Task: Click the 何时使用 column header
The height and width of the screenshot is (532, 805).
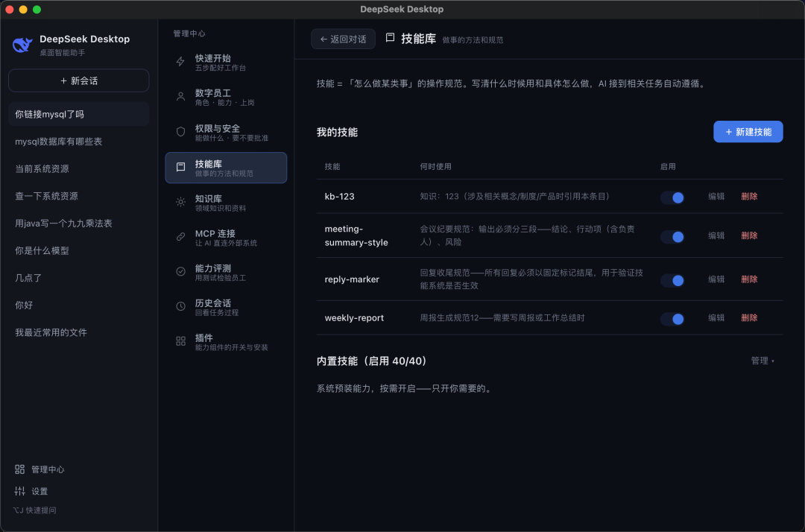Action: tap(435, 166)
